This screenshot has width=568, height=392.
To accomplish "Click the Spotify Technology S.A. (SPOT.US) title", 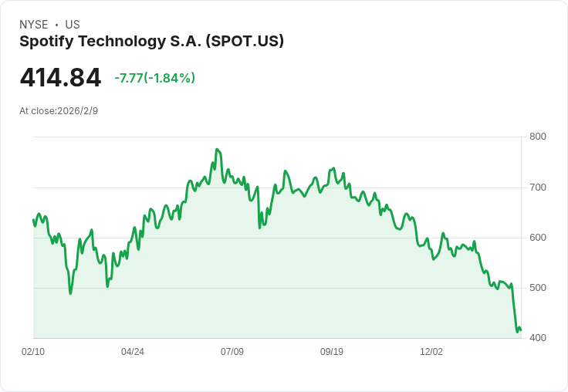I will (x=151, y=42).
